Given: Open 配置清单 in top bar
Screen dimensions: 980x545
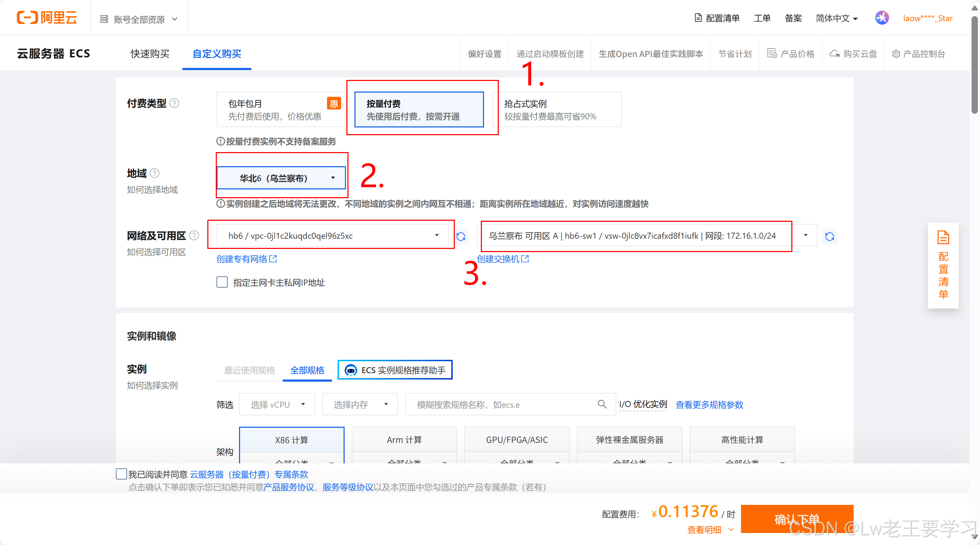Looking at the screenshot, I should [x=717, y=18].
